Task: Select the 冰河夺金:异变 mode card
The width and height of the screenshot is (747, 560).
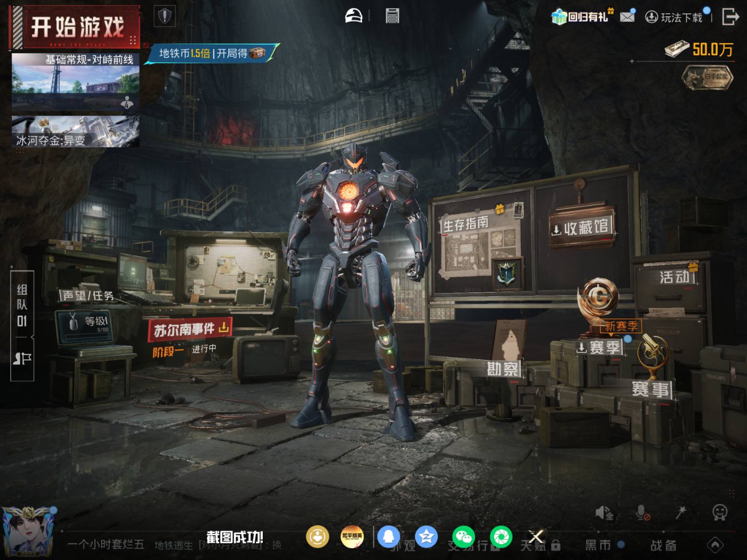Action: point(76,131)
